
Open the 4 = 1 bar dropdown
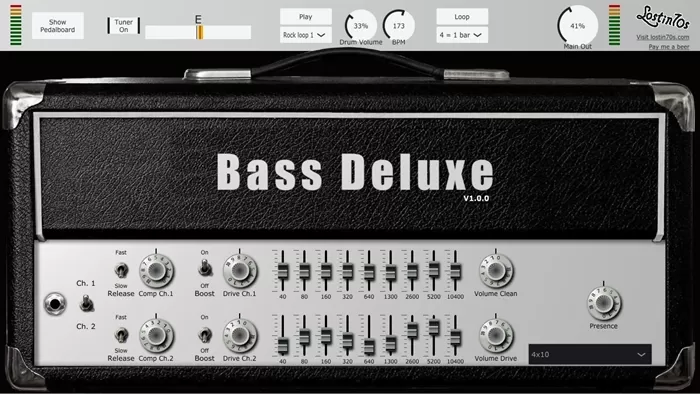pyautogui.click(x=462, y=35)
